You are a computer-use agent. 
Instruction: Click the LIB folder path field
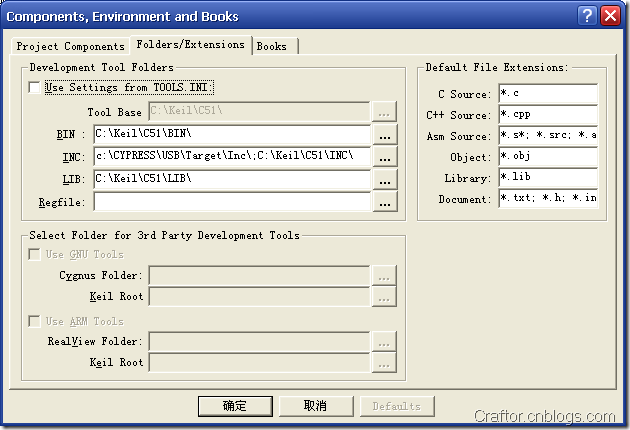[x=232, y=179]
